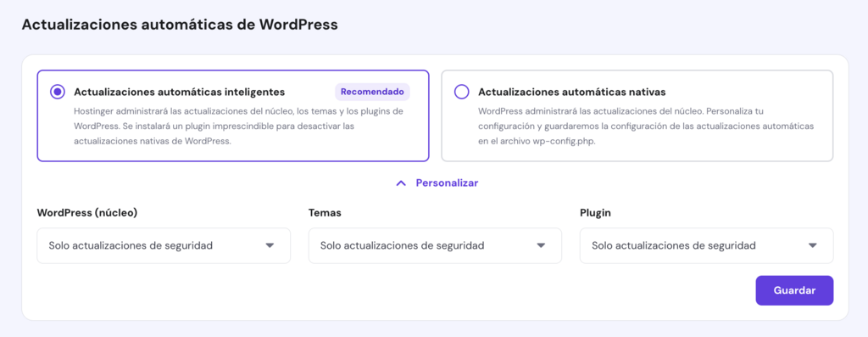
Task: Open the Plugin updates dropdown
Action: click(706, 245)
